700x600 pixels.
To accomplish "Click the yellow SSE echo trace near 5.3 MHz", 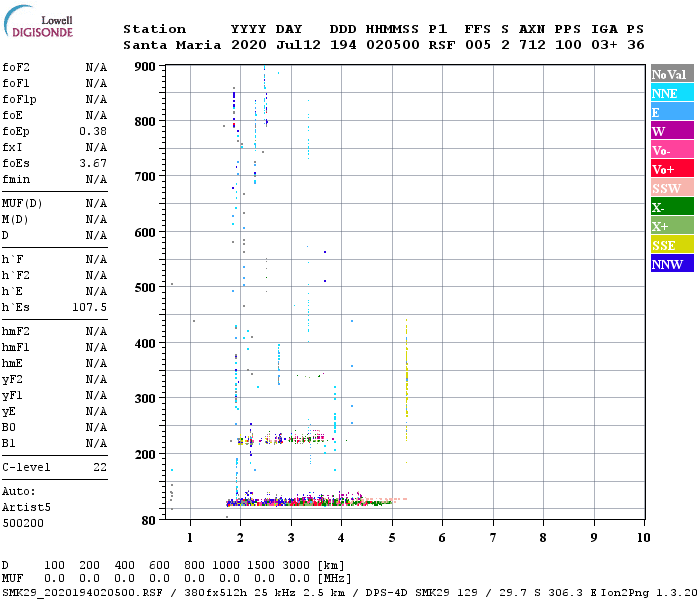I will tap(406, 379).
